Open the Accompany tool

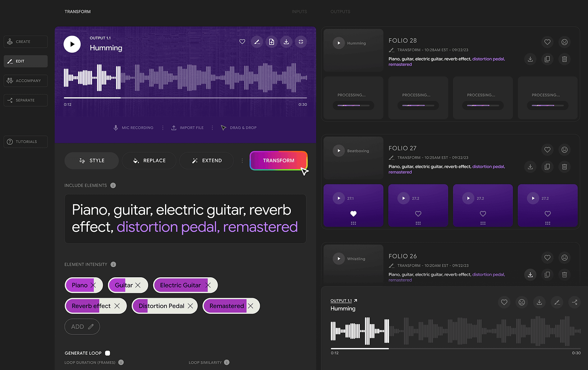(25, 80)
